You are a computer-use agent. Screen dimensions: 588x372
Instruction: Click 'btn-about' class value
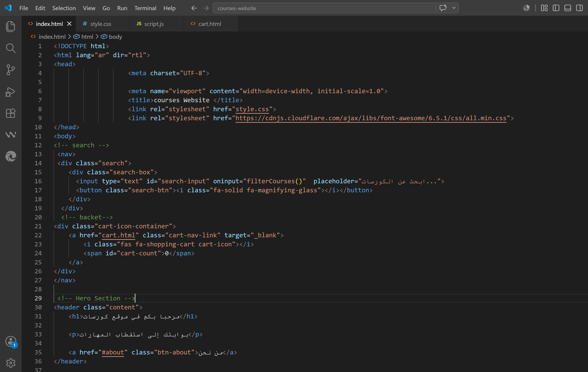[174, 352]
